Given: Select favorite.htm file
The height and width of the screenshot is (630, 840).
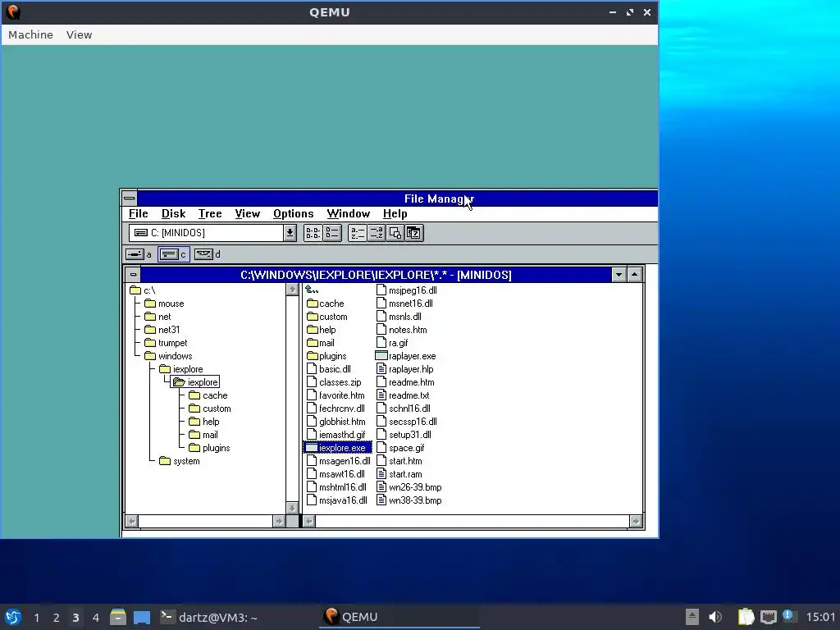Looking at the screenshot, I should click(x=336, y=395).
